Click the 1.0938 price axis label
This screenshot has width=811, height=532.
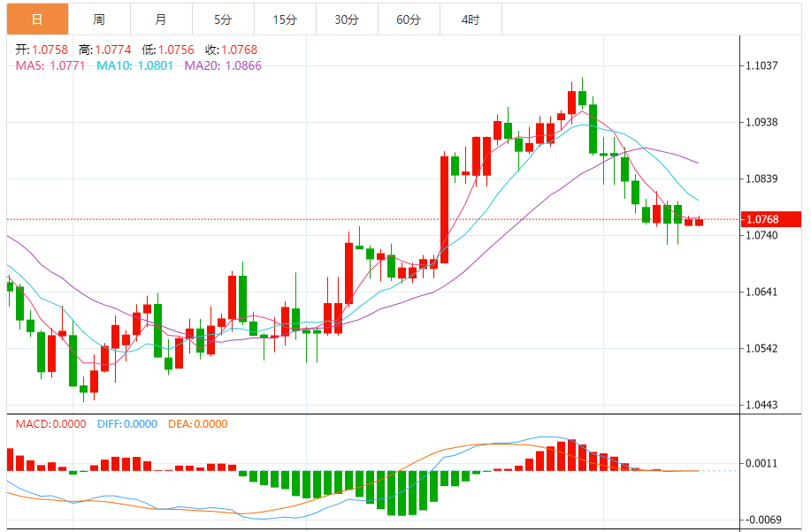(x=761, y=122)
